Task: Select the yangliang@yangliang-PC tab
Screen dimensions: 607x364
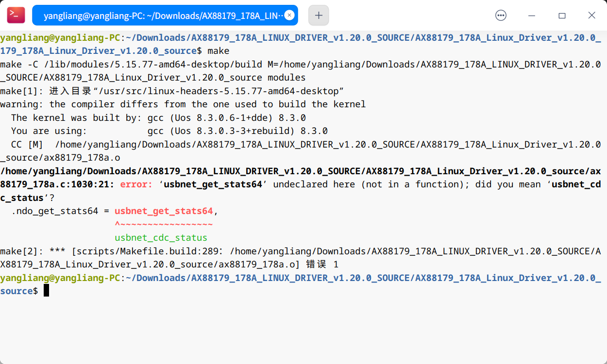Action: pyautogui.click(x=160, y=16)
